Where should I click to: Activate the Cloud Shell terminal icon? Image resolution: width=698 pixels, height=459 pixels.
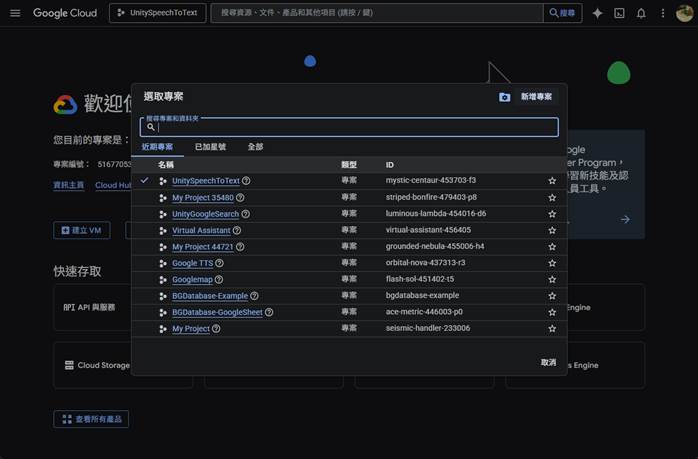pos(619,13)
